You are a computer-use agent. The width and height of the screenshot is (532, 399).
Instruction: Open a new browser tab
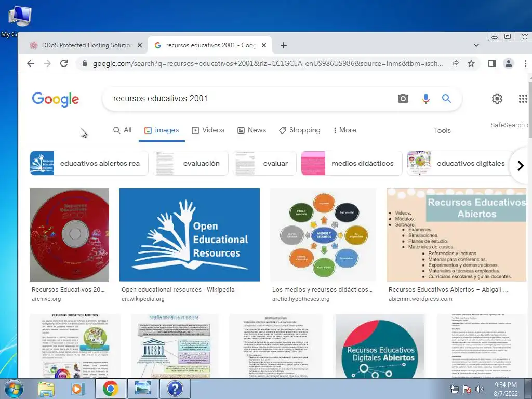click(x=284, y=45)
